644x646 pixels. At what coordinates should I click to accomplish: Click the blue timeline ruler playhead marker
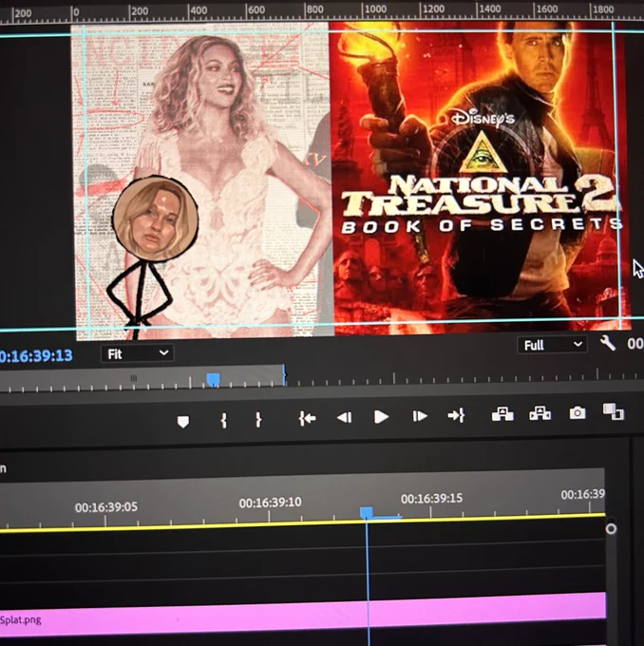(367, 513)
